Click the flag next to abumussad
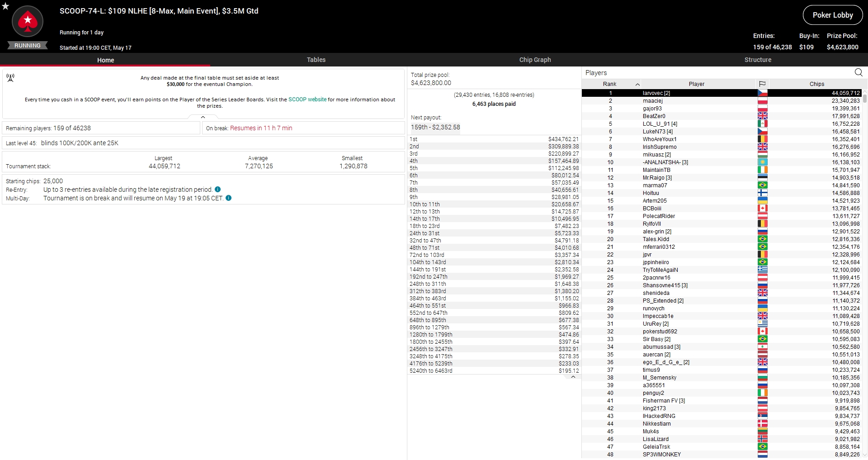 [x=763, y=347]
